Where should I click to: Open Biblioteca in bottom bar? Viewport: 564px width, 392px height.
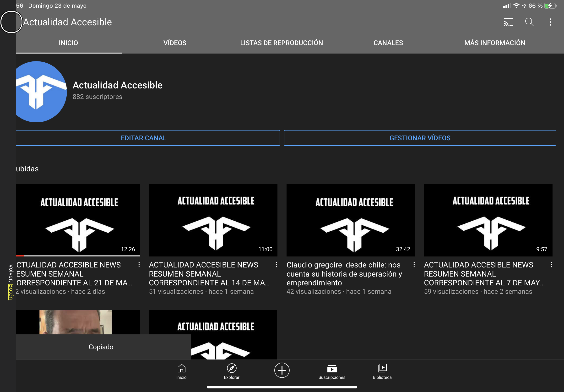tap(382, 372)
